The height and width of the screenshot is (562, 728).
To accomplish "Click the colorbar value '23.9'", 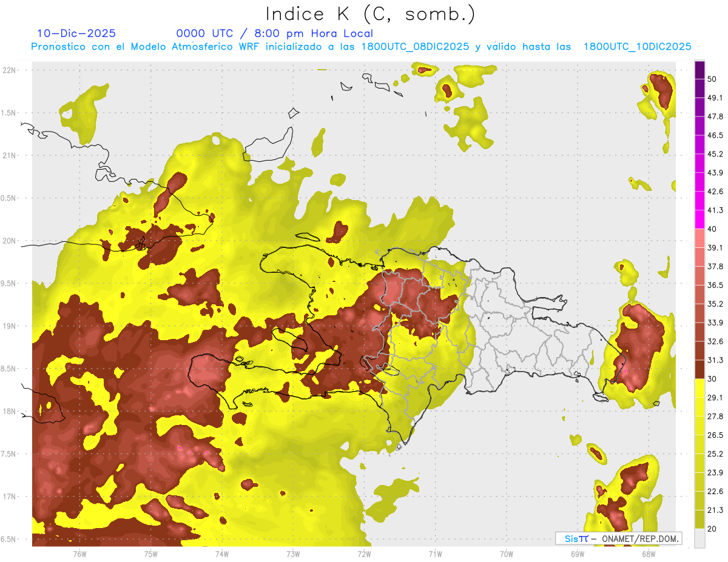I will click(x=715, y=473).
